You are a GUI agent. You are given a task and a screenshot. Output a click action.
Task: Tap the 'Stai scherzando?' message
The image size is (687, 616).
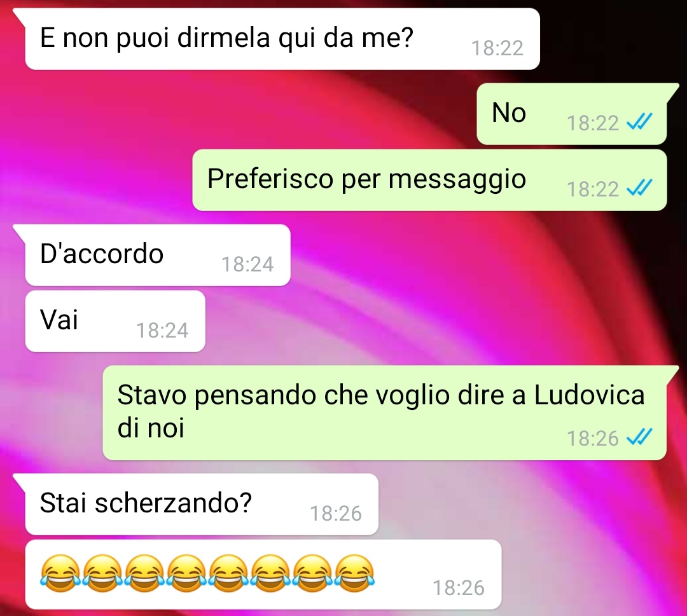coord(202,504)
